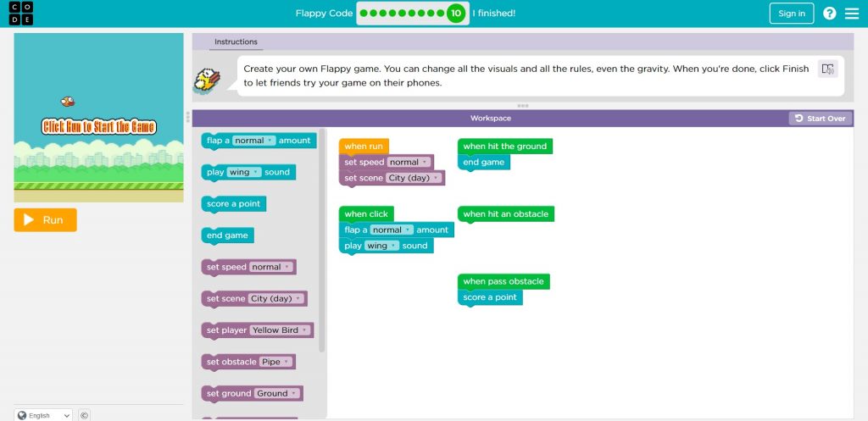The height and width of the screenshot is (421, 868).
Task: Open workspace set scene City (day) dropdown
Action: 414,178
